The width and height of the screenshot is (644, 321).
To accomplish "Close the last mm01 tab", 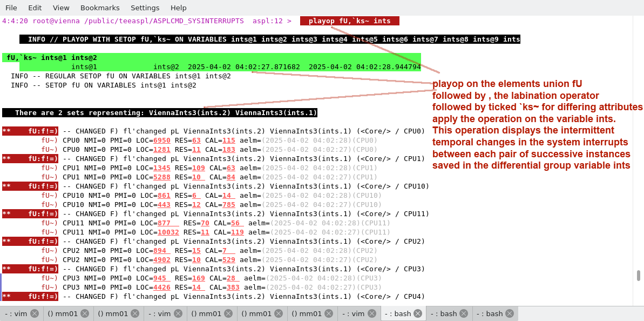I will tap(330, 313).
